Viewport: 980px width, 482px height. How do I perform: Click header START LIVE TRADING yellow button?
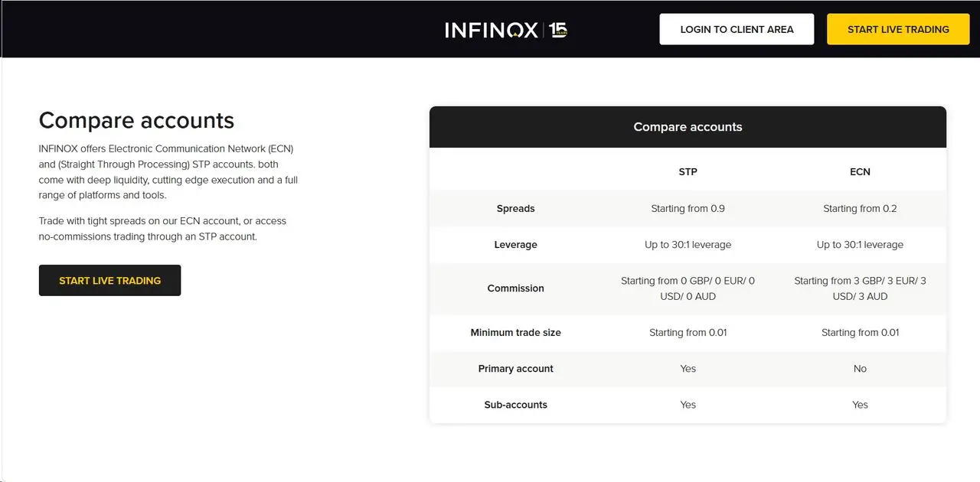click(898, 29)
